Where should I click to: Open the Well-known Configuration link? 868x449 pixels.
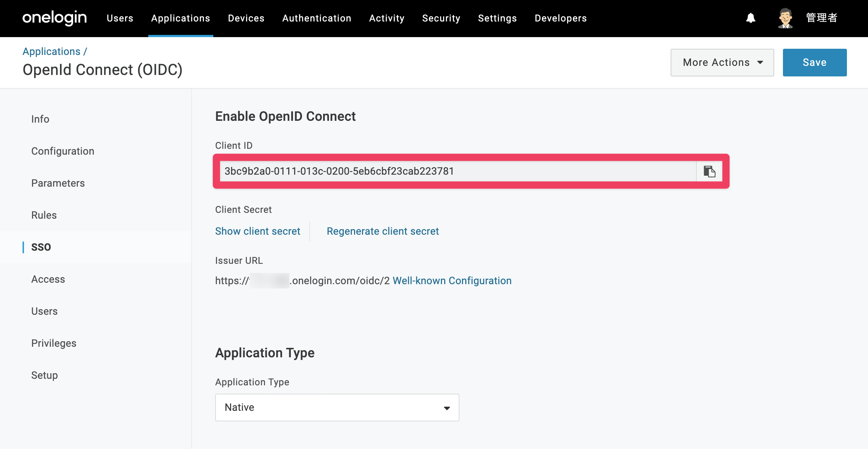[452, 281]
